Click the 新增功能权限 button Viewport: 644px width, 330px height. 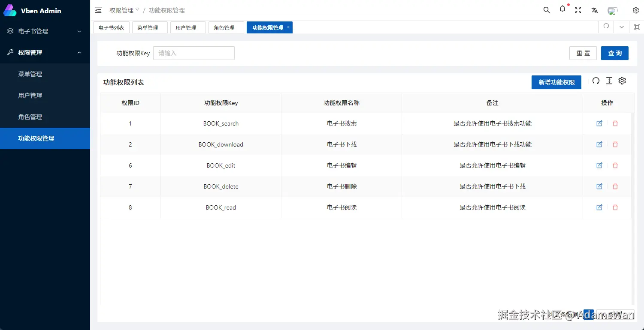556,82
